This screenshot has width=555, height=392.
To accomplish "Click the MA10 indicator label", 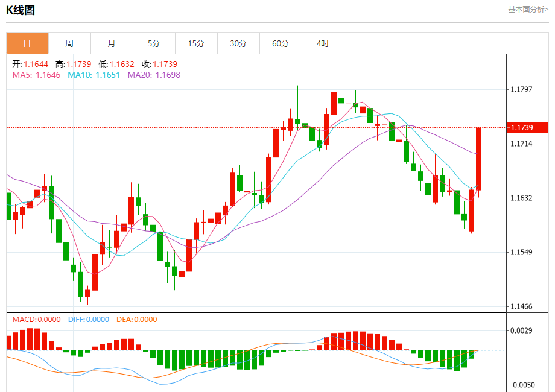I will (x=94, y=75).
